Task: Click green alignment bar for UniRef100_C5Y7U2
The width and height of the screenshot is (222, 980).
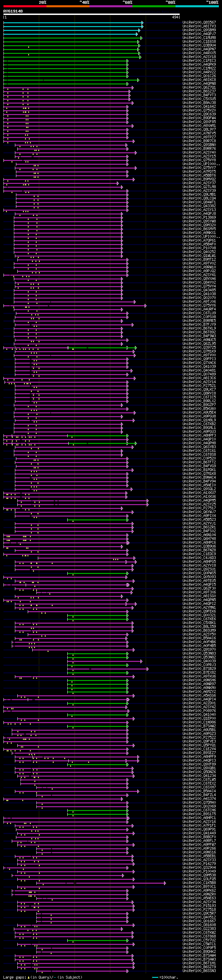Action: tap(98, 940)
